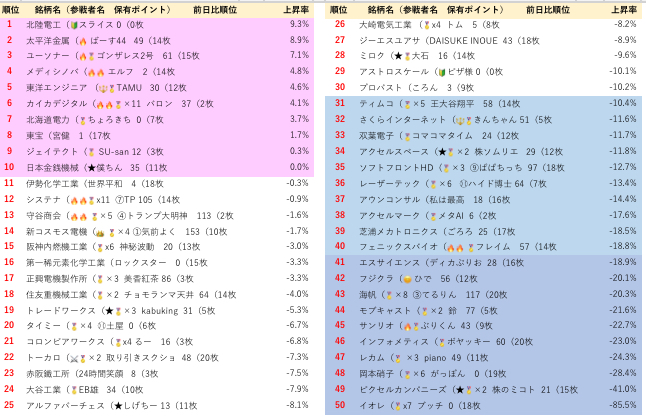This screenshot has width=646, height=416.
Task: Click the medal icon before EB雄
Action: 73,389
